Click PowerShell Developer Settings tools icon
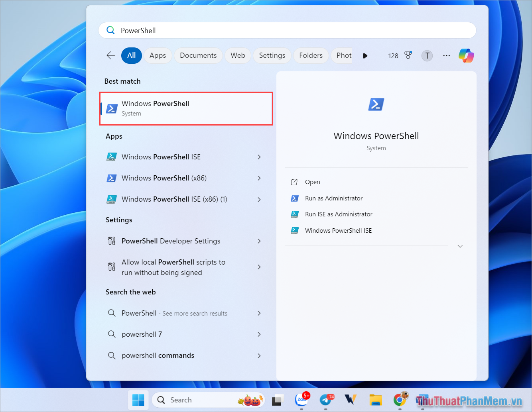 coord(112,241)
